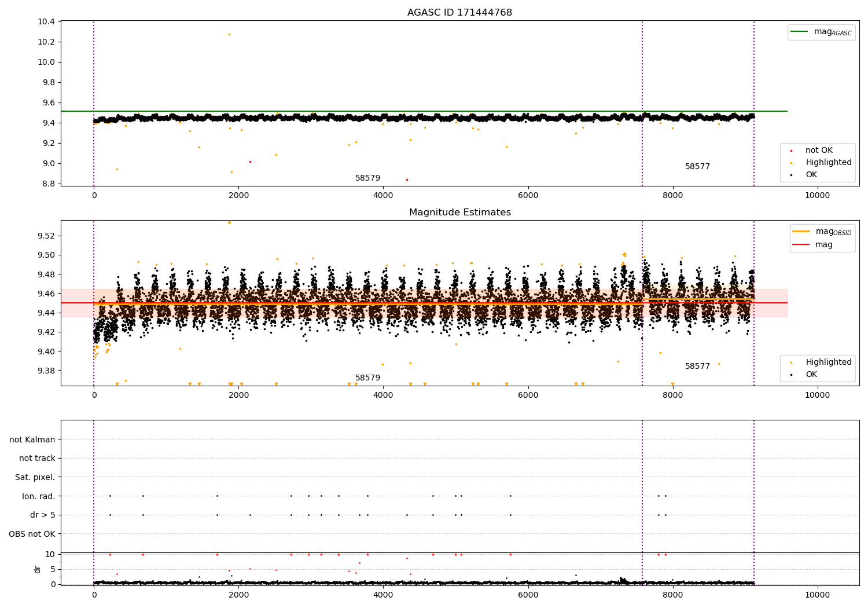Select the 'not track' axis label
Image resolution: width=868 pixels, height=608 pixels.
(x=37, y=459)
